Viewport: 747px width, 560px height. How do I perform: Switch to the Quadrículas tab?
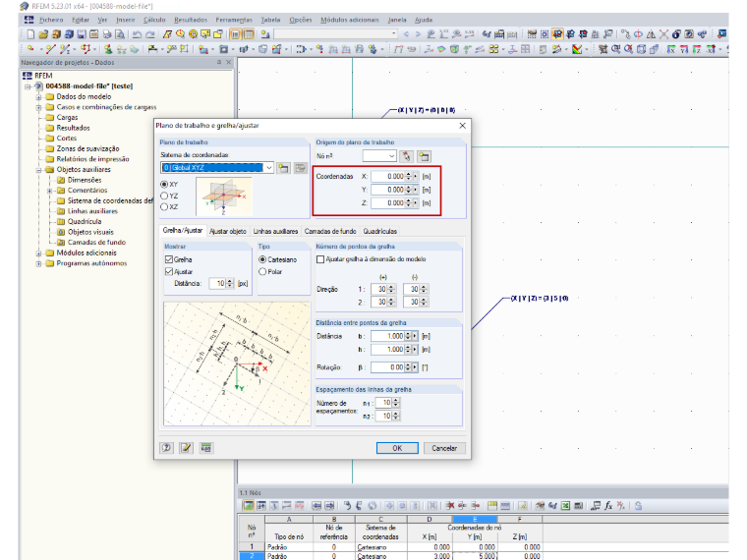[x=379, y=232]
